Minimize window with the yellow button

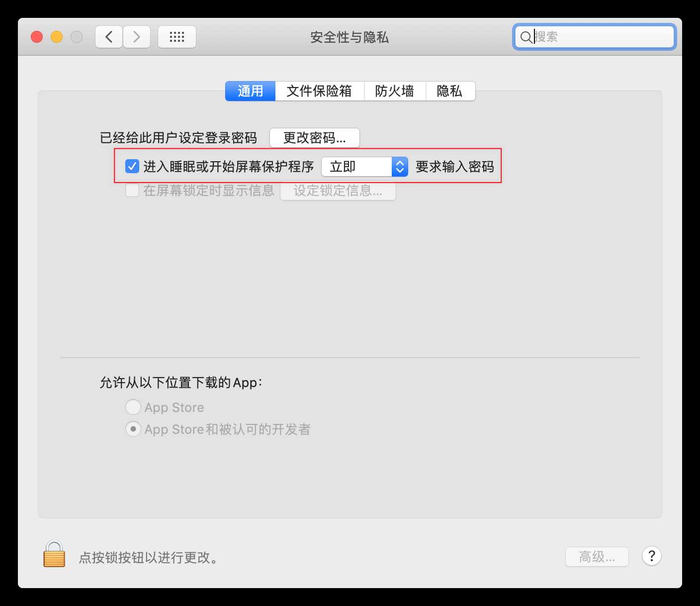pos(57,37)
